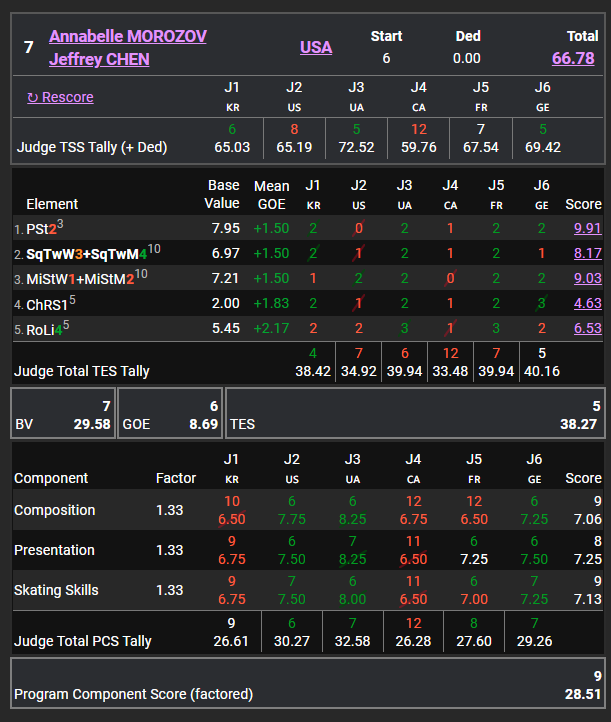The image size is (611, 722).
Task: Click J3's GOE for the RoLi4 element
Action: (x=404, y=329)
